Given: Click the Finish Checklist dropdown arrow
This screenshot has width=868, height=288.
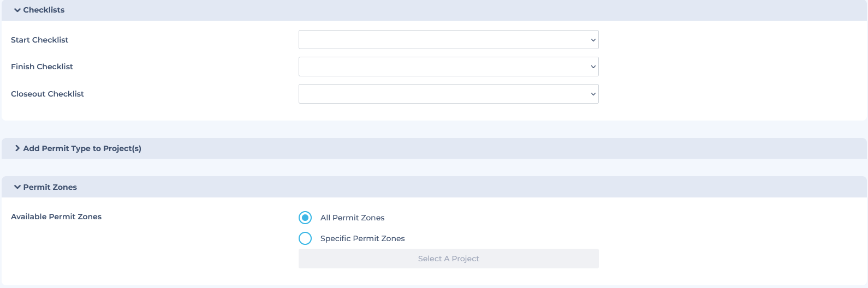Looking at the screenshot, I should point(593,67).
